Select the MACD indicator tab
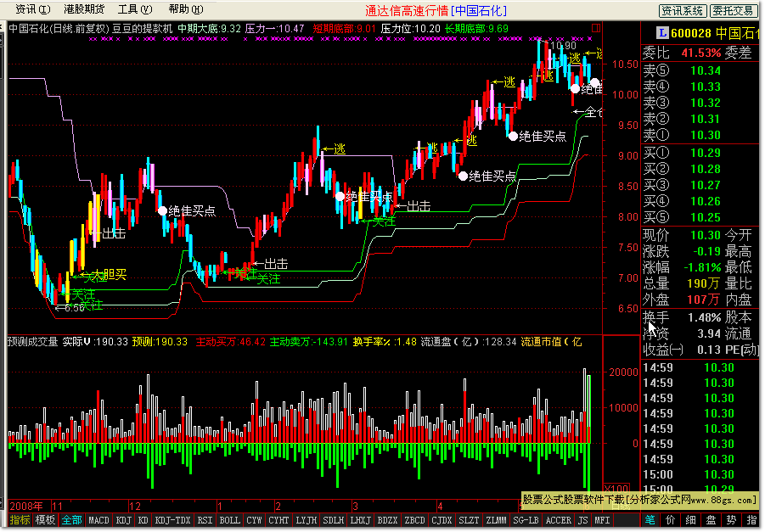The image size is (765, 532). pos(98,520)
